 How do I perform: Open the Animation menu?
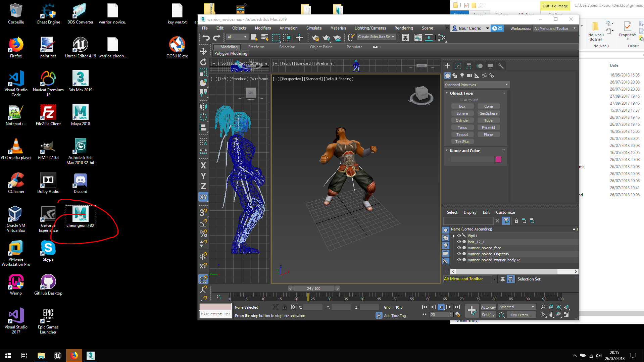coord(288,28)
